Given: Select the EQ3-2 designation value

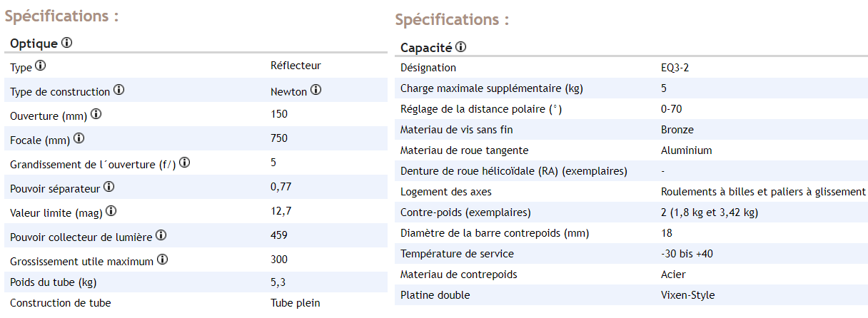Looking at the screenshot, I should coord(675,68).
